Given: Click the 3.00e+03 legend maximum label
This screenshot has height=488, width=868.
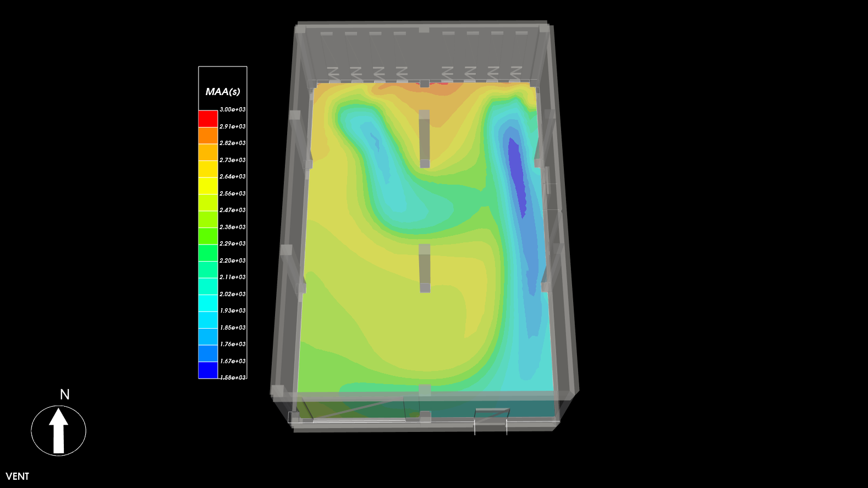Looking at the screenshot, I should tap(233, 110).
